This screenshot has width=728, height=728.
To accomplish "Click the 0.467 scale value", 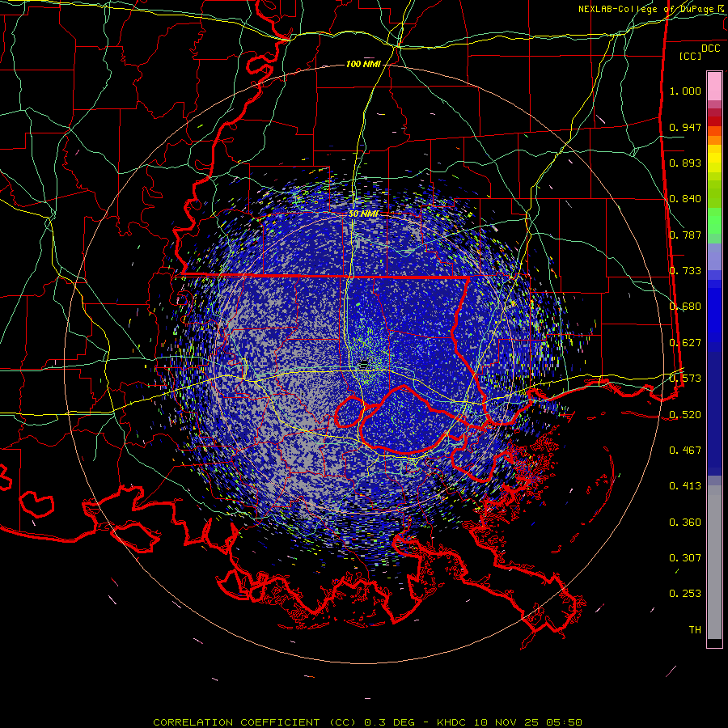I will point(685,451).
